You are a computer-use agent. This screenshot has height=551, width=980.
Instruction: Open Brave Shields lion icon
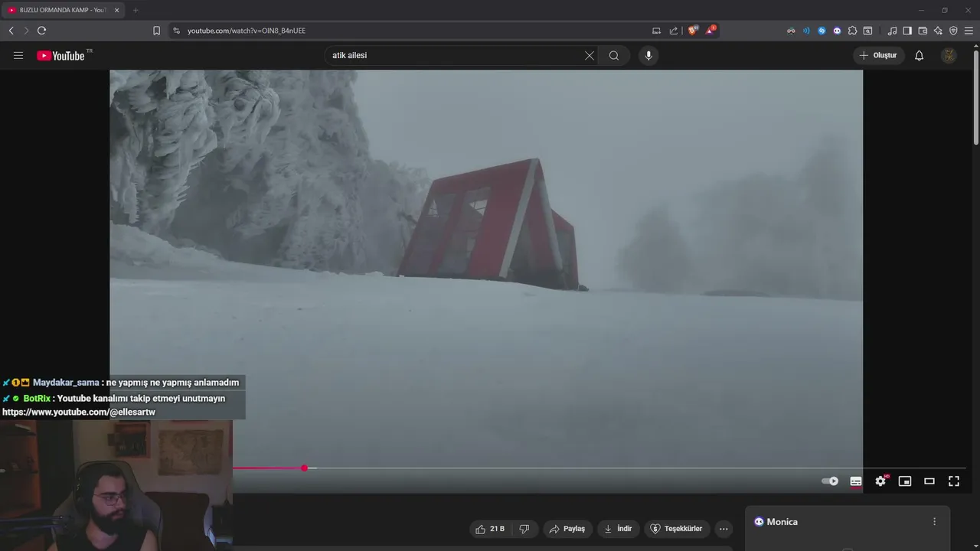pyautogui.click(x=693, y=31)
